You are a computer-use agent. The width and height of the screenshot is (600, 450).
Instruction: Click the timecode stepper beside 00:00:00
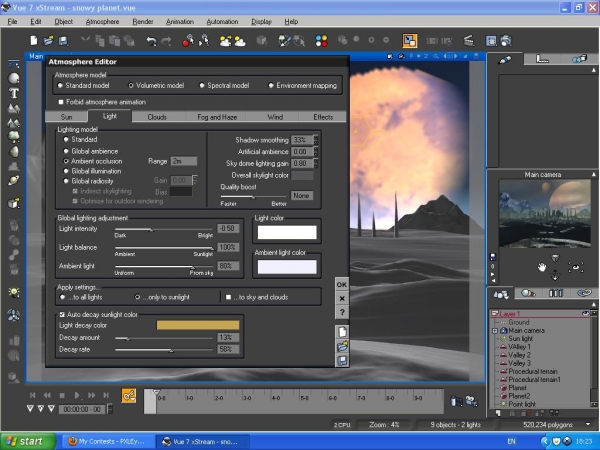[110, 409]
